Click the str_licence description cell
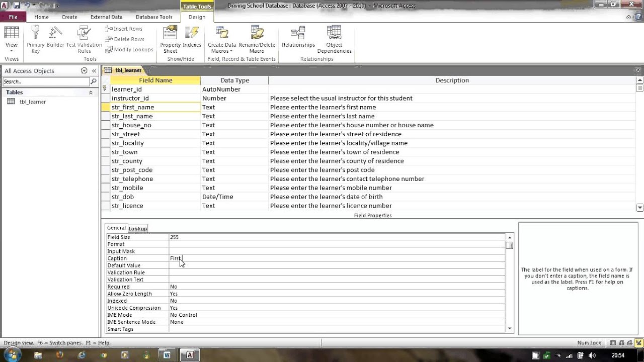The width and height of the screenshot is (644, 362). (x=452, y=206)
